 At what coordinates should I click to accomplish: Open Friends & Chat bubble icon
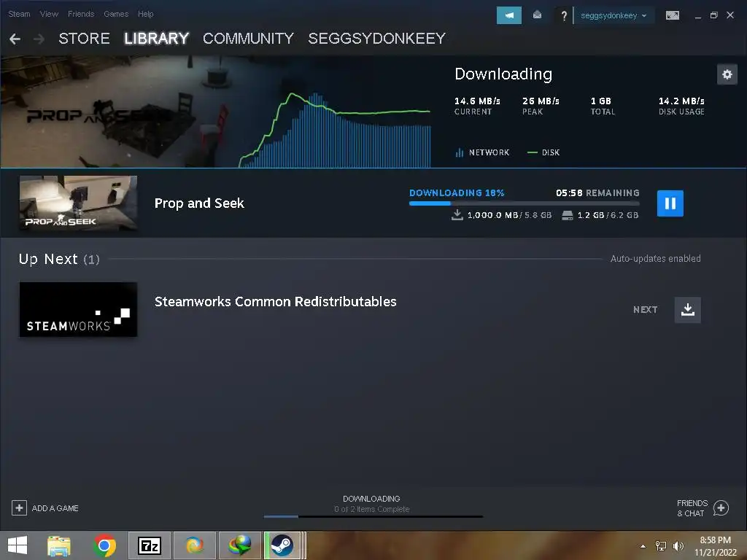[x=721, y=508]
